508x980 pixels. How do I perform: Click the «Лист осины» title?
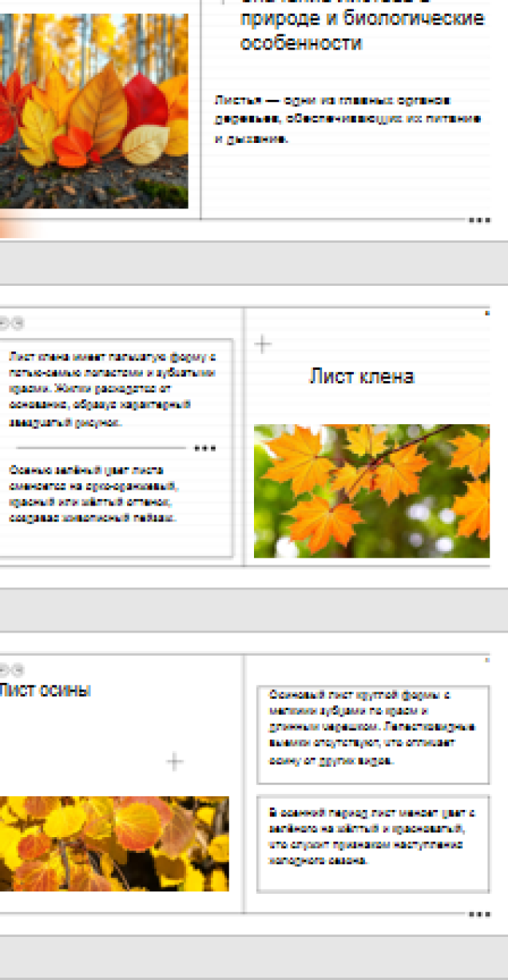44,691
